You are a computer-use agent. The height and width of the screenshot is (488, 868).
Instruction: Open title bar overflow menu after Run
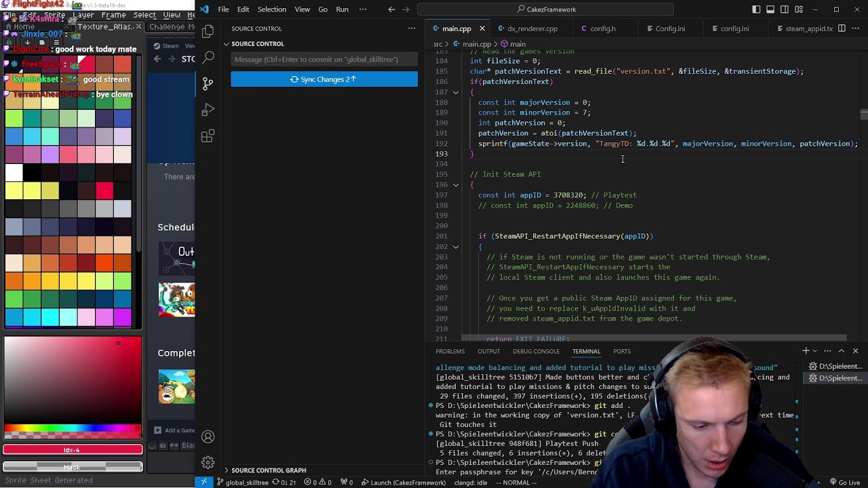363,9
